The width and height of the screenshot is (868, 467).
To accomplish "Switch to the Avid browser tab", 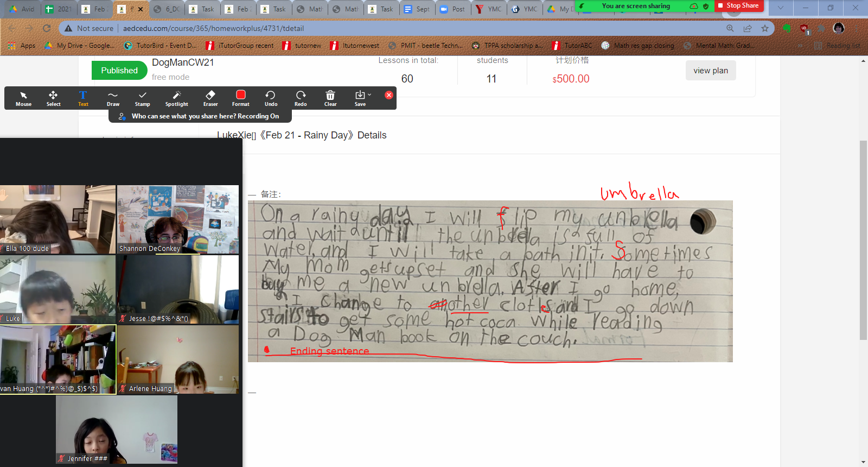I will 22,9.
